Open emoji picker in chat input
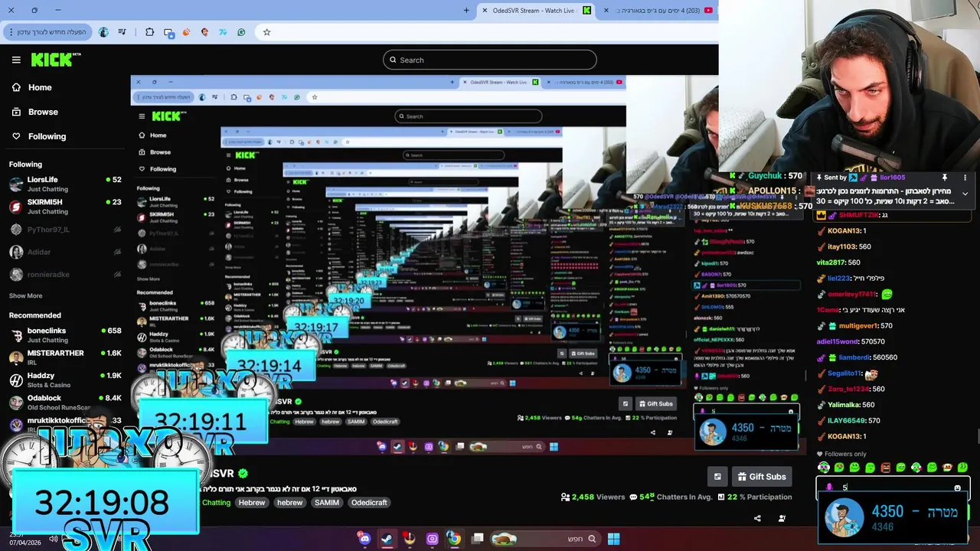 [957, 487]
